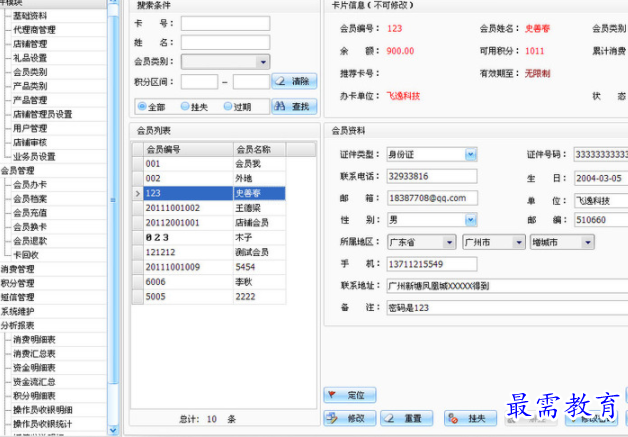Select the 全部 radio option
This screenshot has height=437, width=628.
(x=151, y=107)
